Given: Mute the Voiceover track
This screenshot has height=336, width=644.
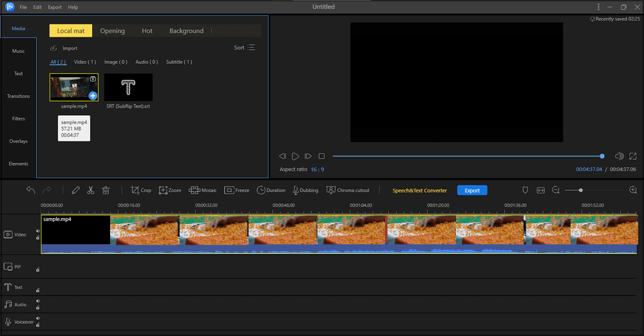Looking at the screenshot, I should [37, 318].
